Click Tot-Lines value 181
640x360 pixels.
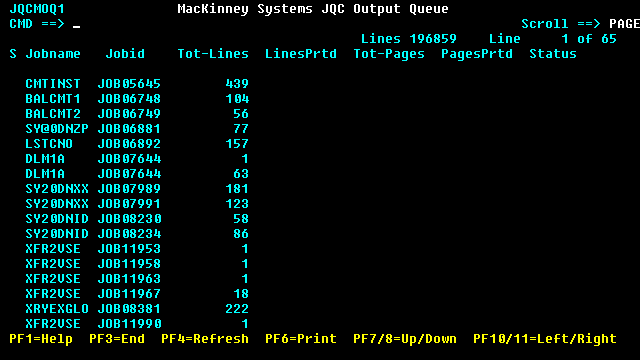[x=237, y=189]
